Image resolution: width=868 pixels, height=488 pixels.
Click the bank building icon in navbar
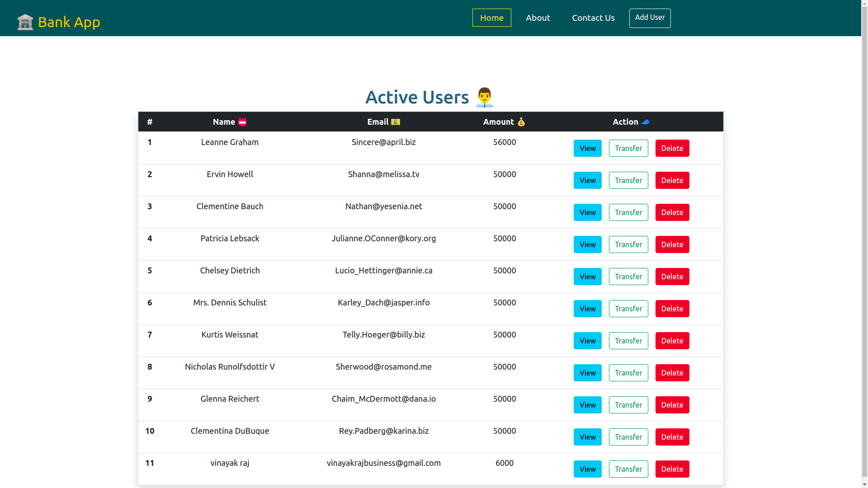click(25, 22)
